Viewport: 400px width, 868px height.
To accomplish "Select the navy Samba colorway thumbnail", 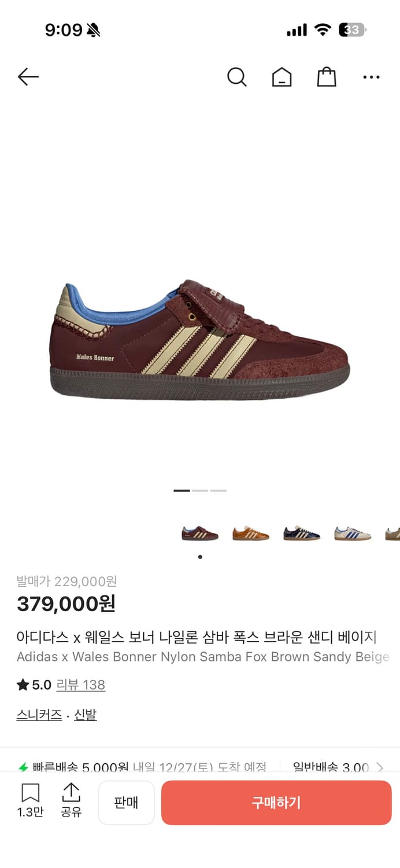I will click(x=302, y=533).
